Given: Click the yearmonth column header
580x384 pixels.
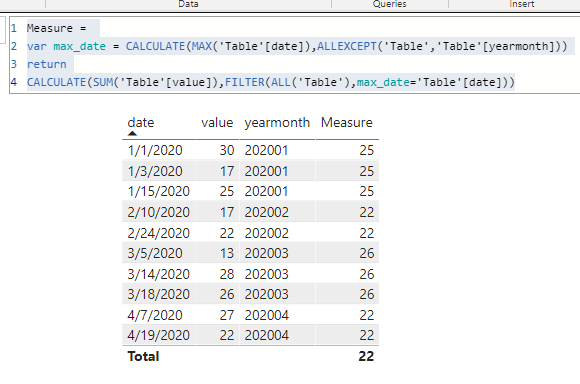Looking at the screenshot, I should [x=277, y=122].
